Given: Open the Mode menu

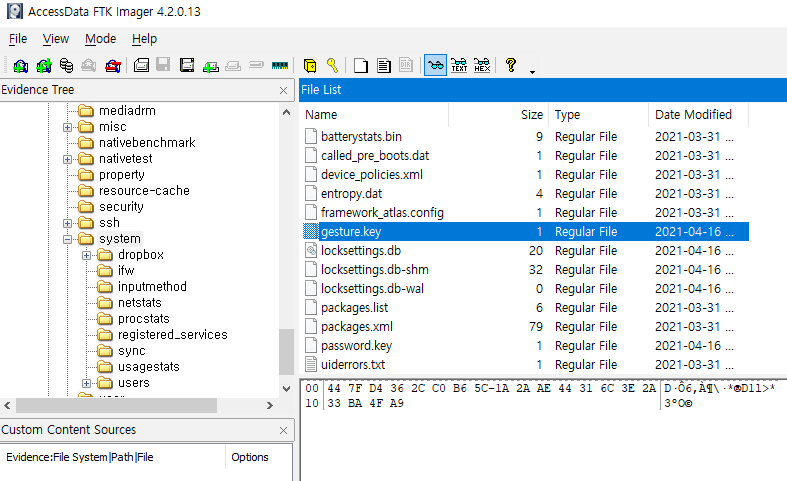Looking at the screenshot, I should tap(100, 39).
